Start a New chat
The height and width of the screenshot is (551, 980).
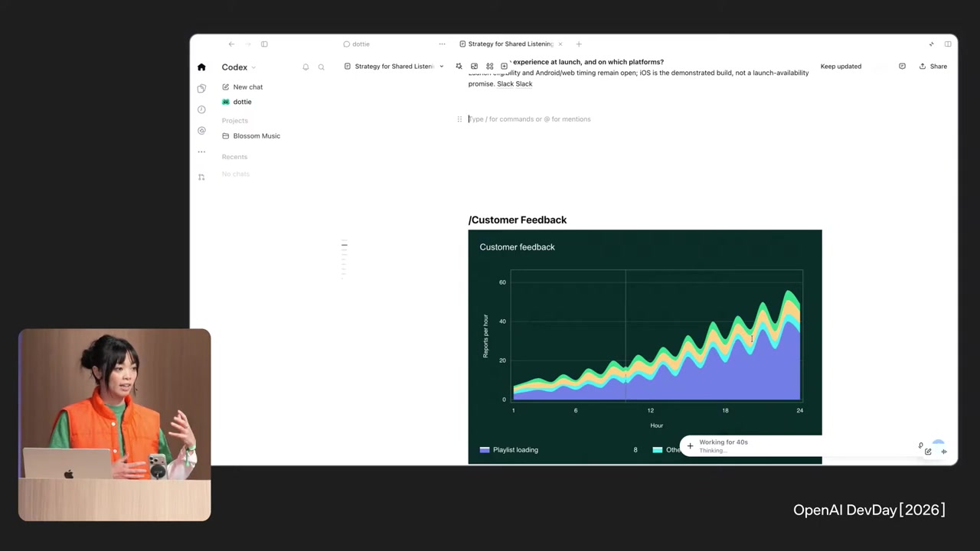(x=243, y=87)
